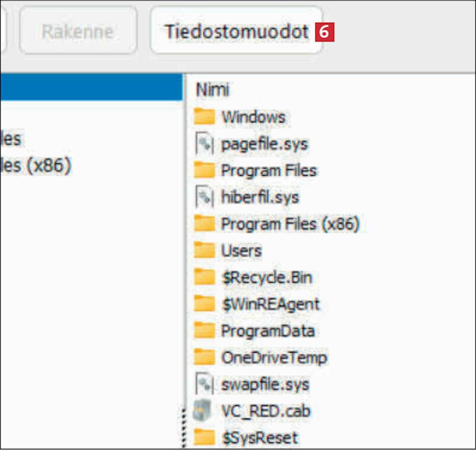Open the Tiedostomuodot tab

click(x=236, y=31)
